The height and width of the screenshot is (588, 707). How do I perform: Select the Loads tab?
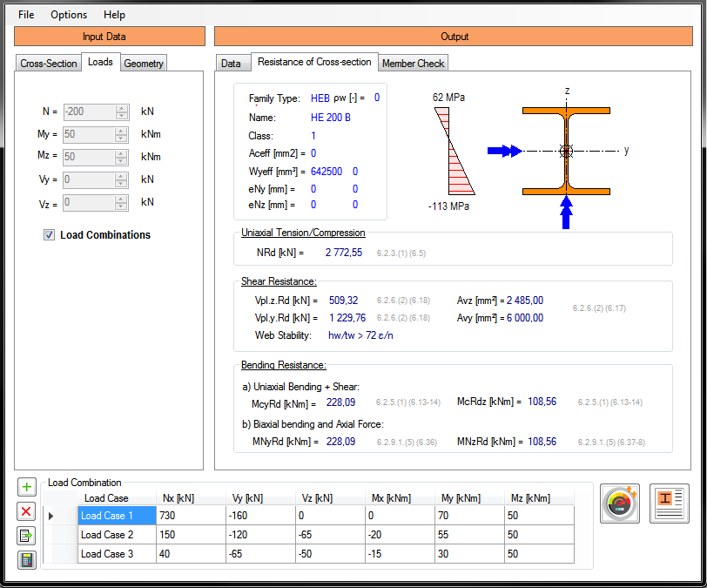click(100, 62)
